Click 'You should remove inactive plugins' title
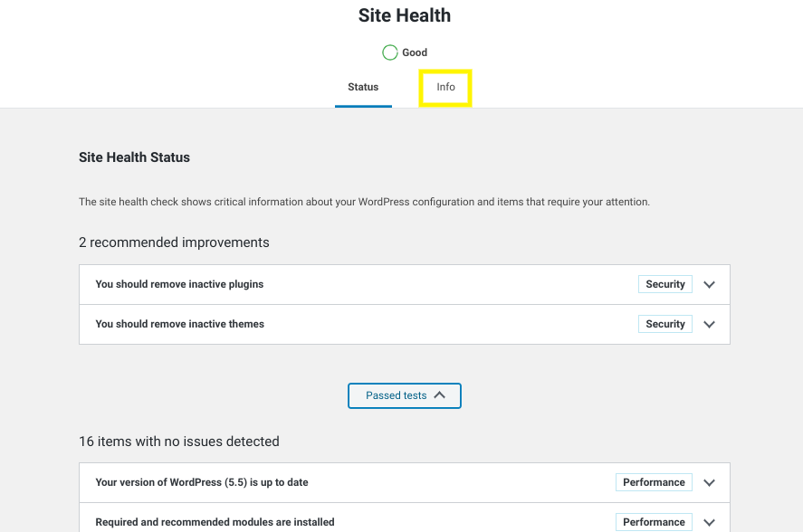803x532 pixels. click(179, 284)
